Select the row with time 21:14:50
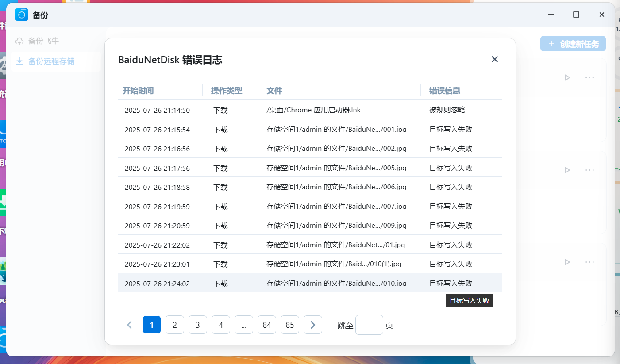The image size is (620, 364). point(310,110)
